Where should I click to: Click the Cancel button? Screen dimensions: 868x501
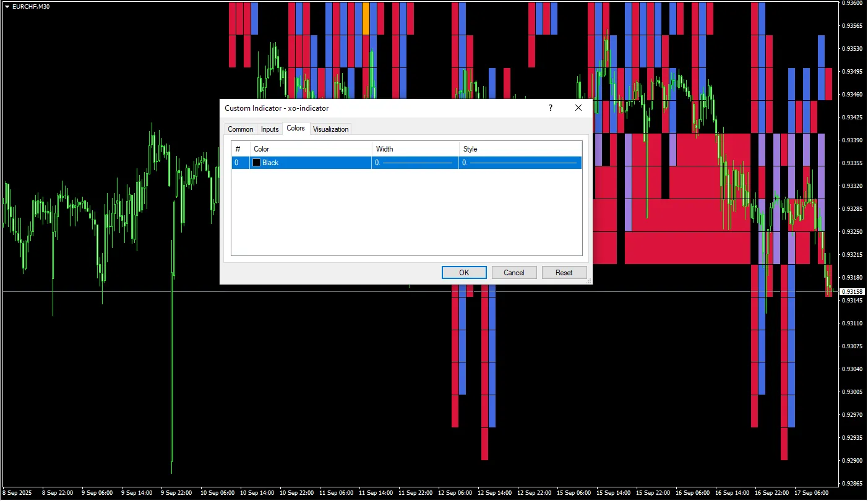click(x=513, y=273)
